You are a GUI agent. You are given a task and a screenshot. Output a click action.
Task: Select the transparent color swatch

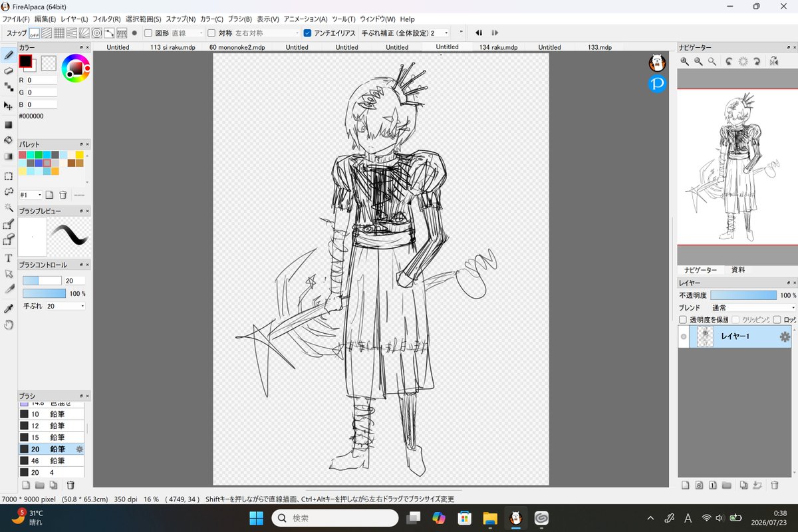point(48,63)
